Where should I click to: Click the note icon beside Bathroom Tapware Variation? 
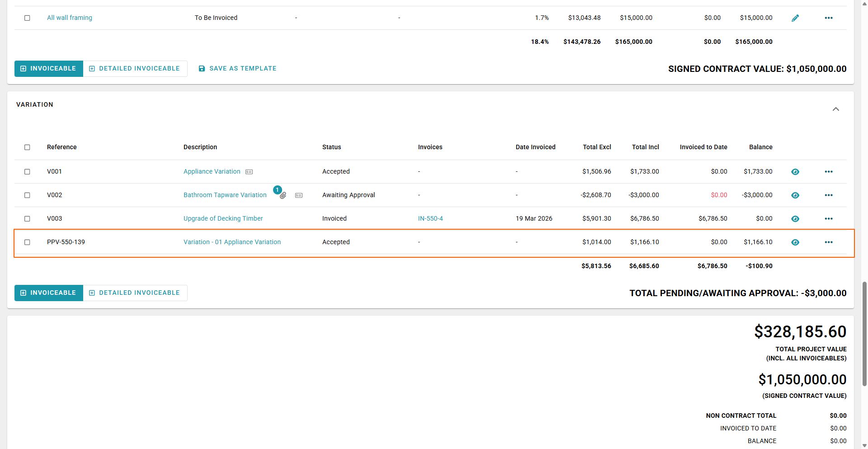click(299, 195)
